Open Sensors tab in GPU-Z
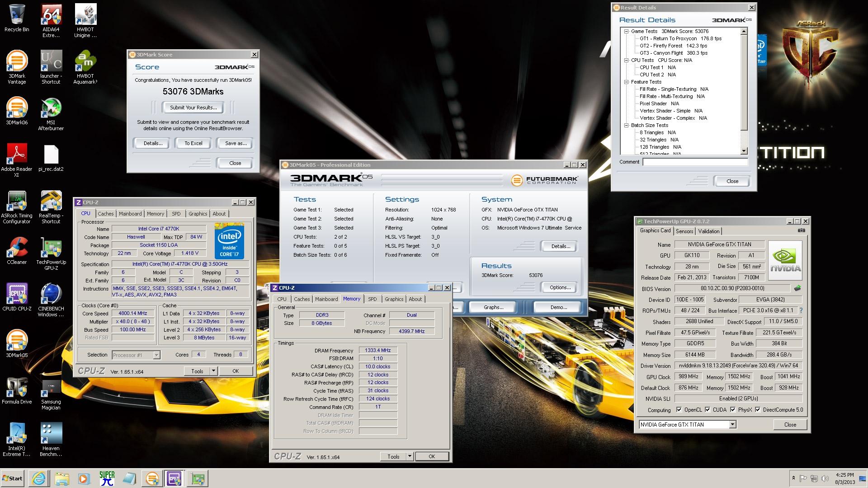 [684, 231]
